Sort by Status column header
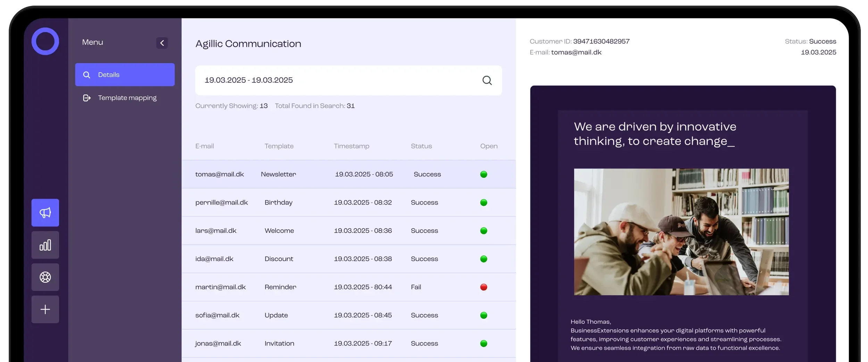 421,146
